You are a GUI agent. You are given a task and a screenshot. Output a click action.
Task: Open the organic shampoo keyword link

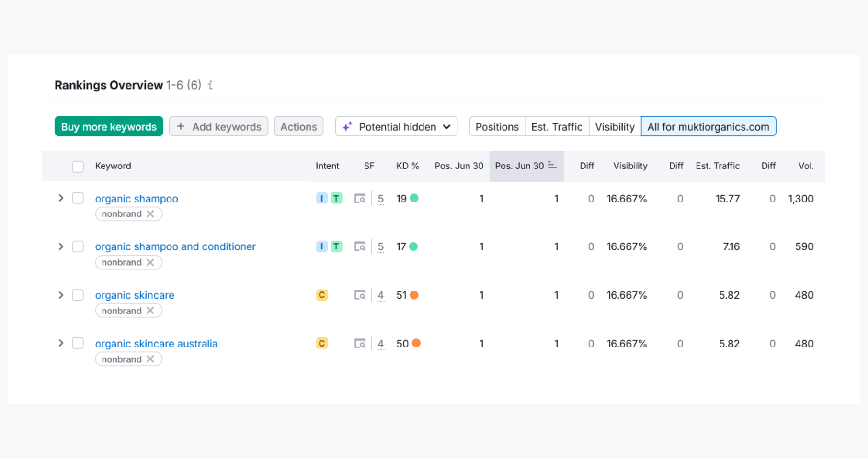click(x=137, y=199)
